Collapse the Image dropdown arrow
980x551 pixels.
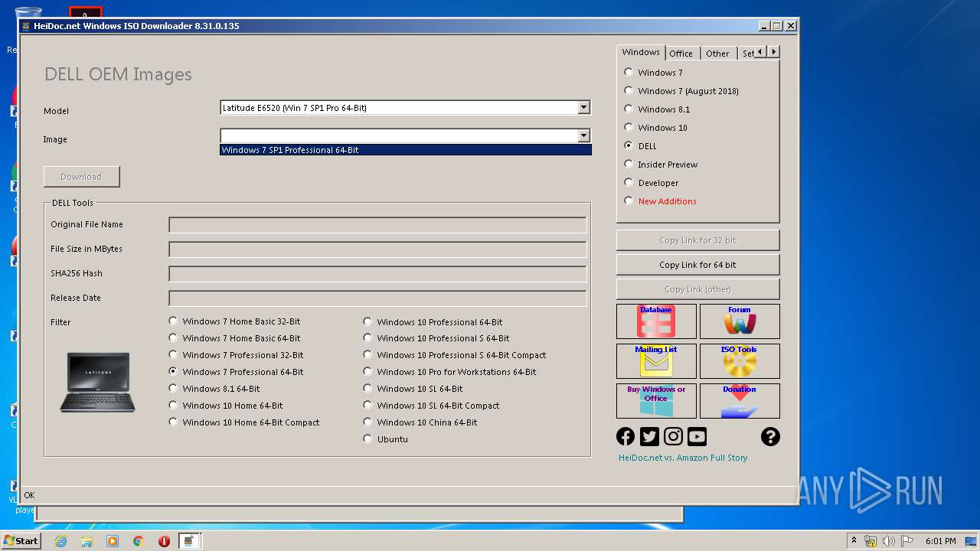coord(583,135)
